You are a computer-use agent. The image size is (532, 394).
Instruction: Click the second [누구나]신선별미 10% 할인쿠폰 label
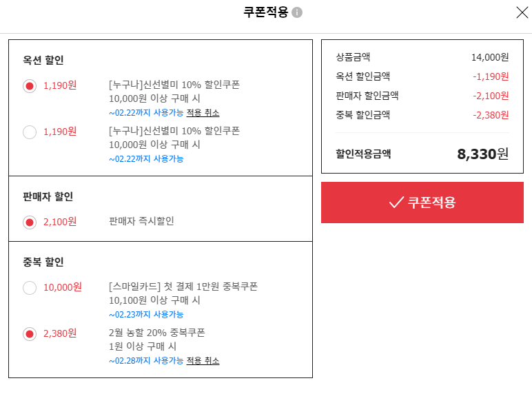point(174,131)
